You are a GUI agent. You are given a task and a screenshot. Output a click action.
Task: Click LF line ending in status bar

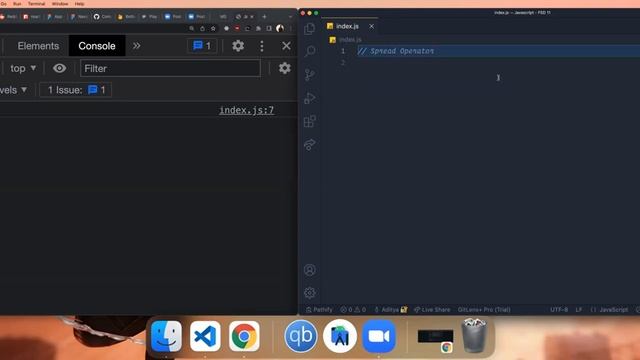(579, 310)
